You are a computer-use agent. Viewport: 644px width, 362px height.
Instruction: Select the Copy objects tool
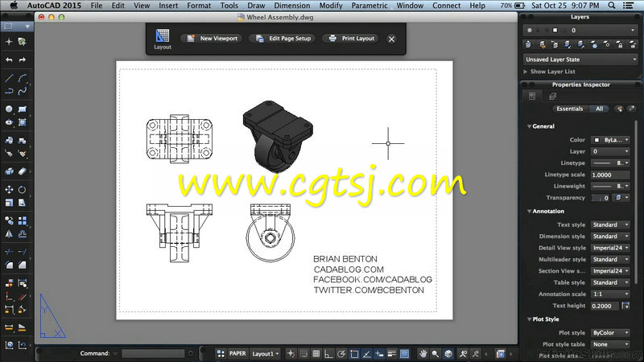point(9,220)
